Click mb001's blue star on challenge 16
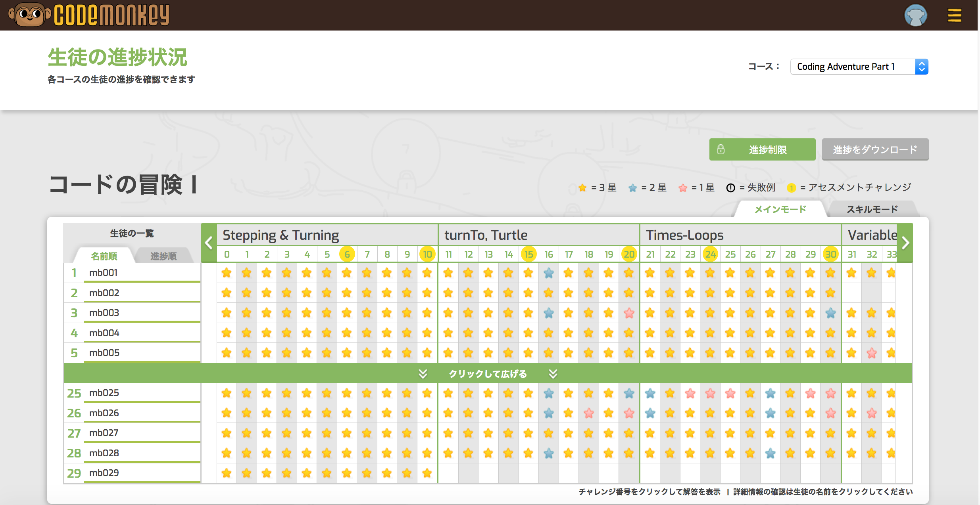Screen dimensions: 980x505 pyautogui.click(x=548, y=273)
